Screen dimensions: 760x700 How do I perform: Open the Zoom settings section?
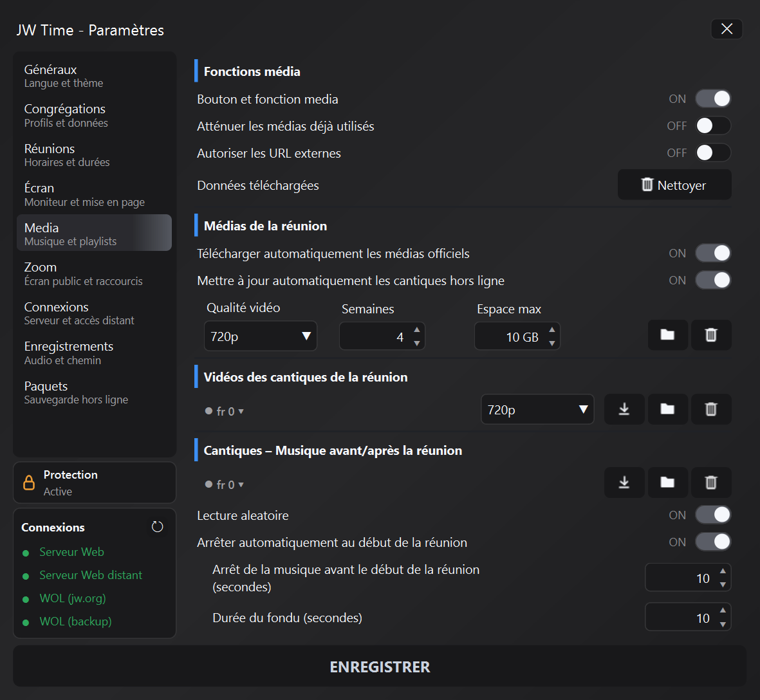coord(94,273)
